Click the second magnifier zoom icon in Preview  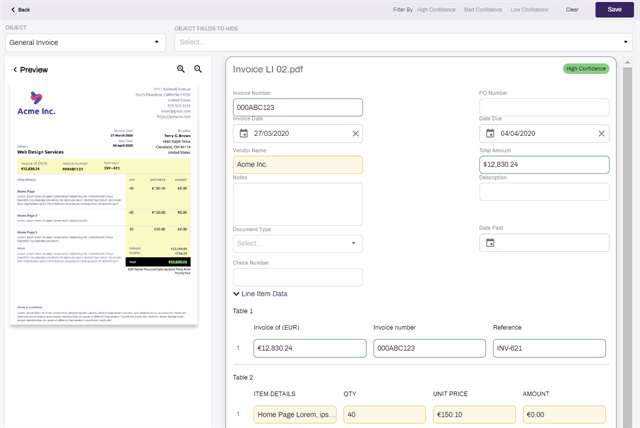[198, 69]
